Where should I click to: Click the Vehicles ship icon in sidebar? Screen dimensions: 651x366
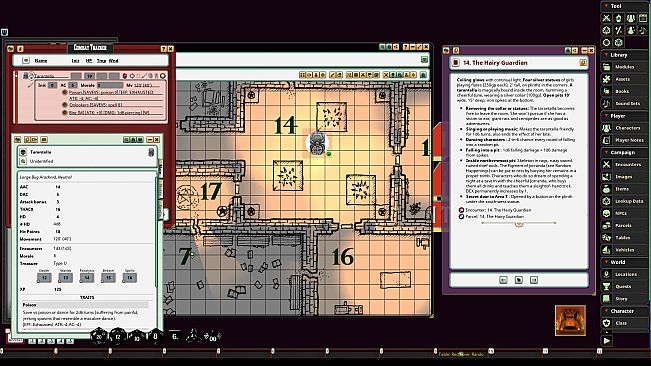pyautogui.click(x=607, y=250)
